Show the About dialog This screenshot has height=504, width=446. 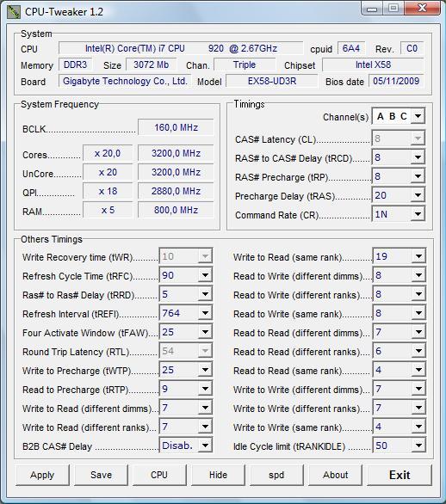[335, 475]
